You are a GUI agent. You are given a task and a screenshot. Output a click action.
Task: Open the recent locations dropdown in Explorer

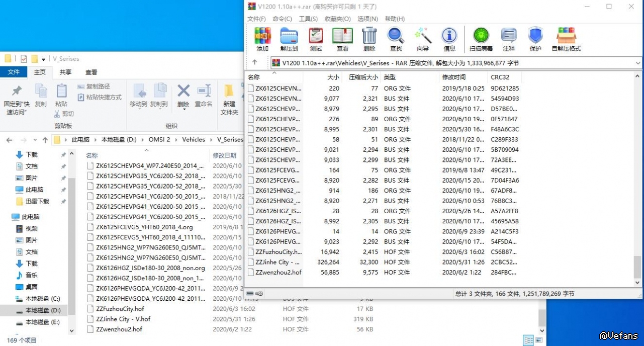[x=35, y=140]
